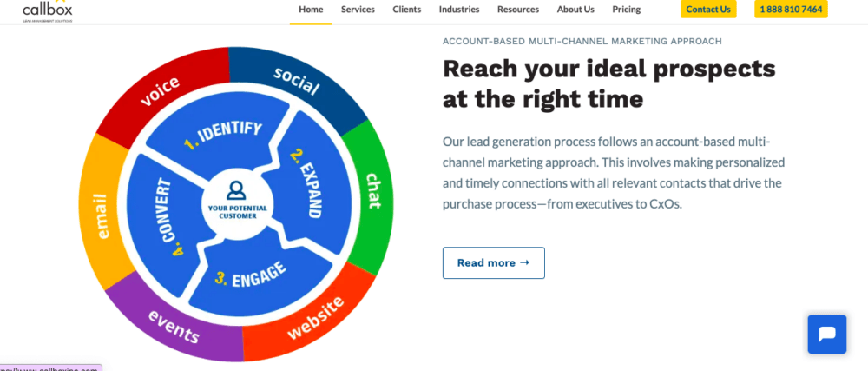Image resolution: width=868 pixels, height=371 pixels.
Task: Open the Resources menu
Action: coord(517,10)
